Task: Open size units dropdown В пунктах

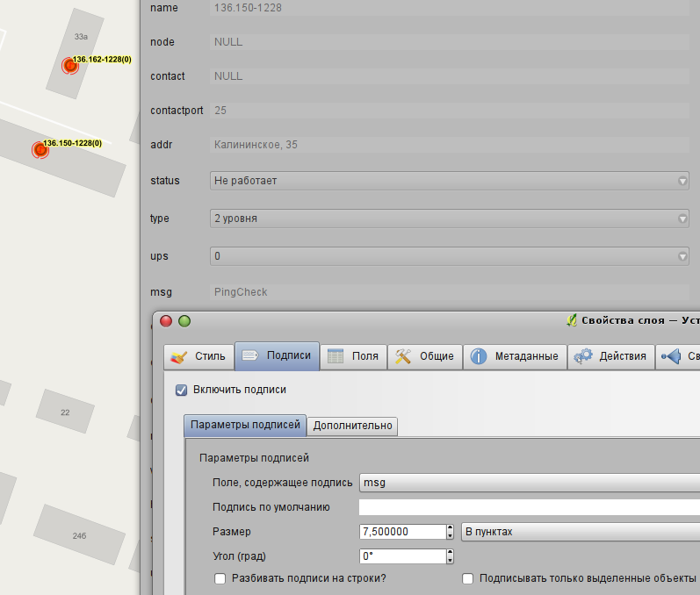Action: (580, 532)
